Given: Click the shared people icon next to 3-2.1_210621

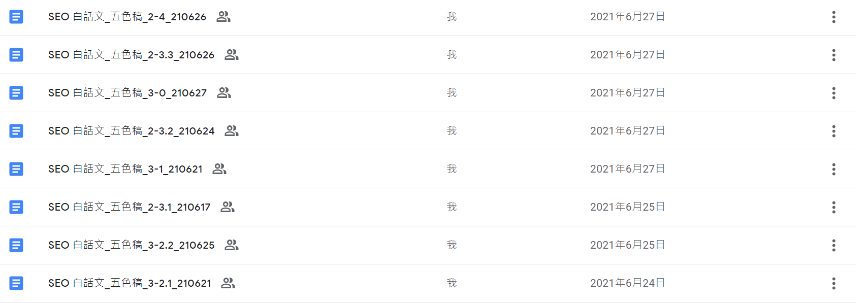Looking at the screenshot, I should 228,283.
